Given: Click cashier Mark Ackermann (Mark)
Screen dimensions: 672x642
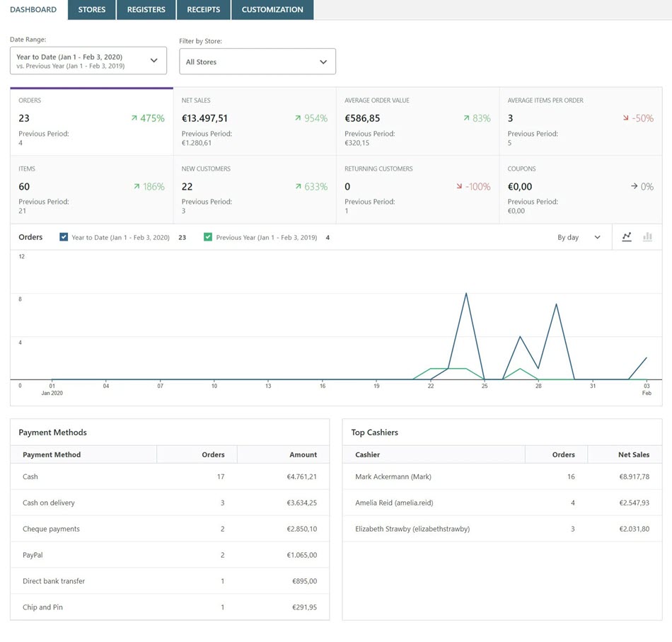Looking at the screenshot, I should click(x=393, y=476).
